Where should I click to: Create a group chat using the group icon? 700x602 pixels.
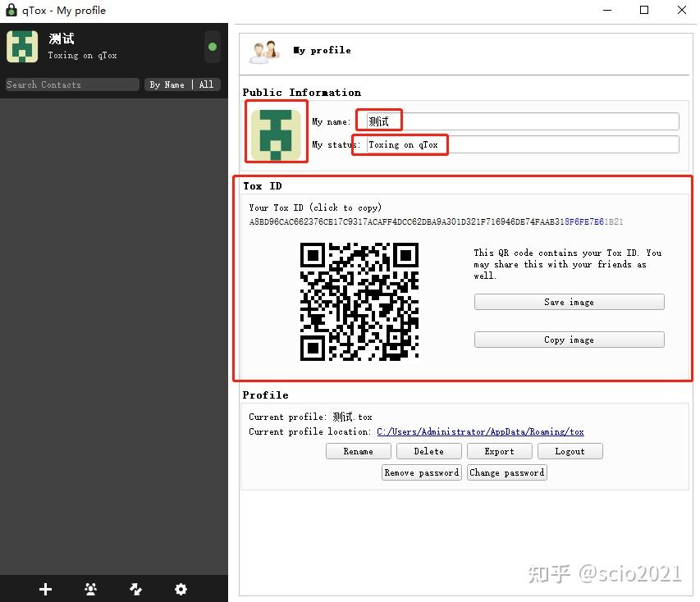90,589
